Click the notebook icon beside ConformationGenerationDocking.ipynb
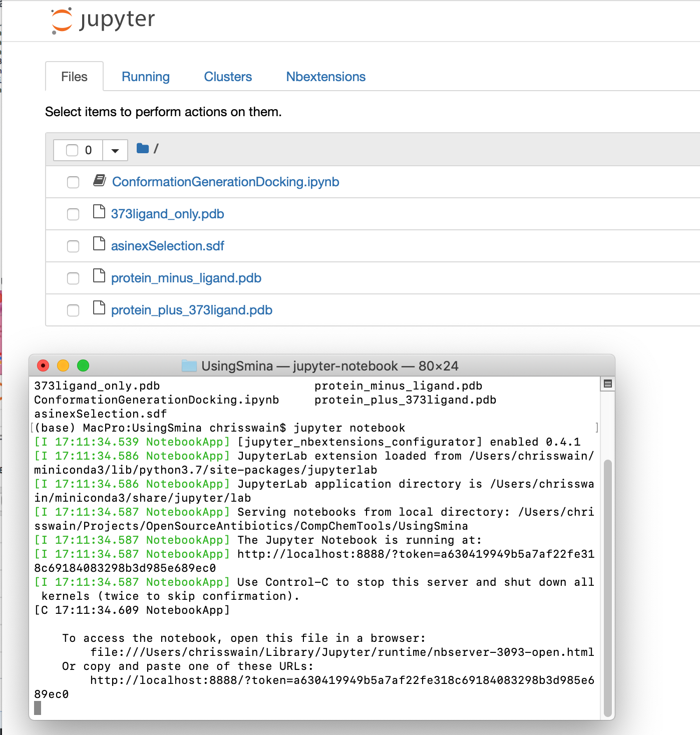 [x=100, y=180]
